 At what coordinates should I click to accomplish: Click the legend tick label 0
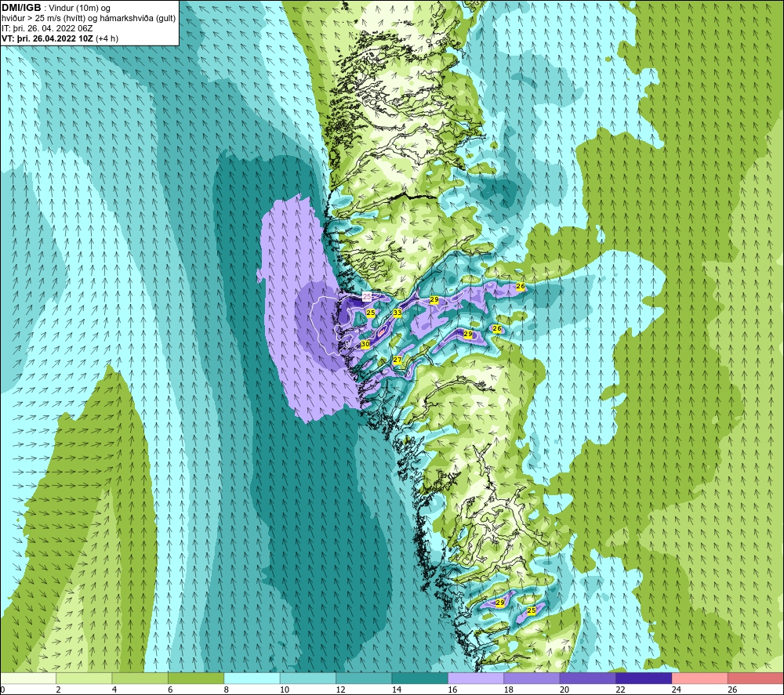pos(2,690)
